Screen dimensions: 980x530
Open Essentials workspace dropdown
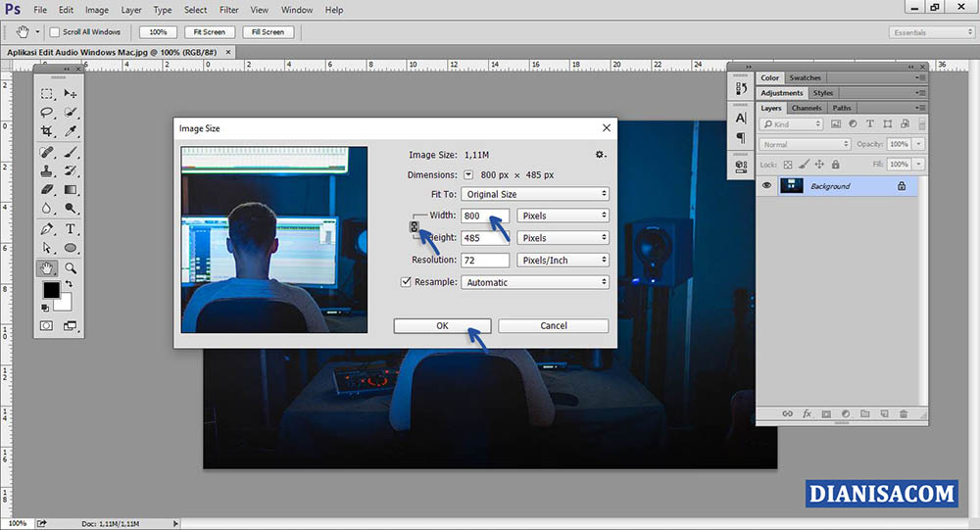(x=932, y=32)
